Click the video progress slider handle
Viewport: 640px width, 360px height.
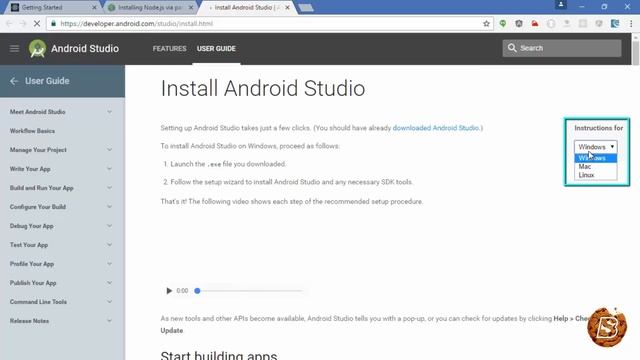pos(198,291)
